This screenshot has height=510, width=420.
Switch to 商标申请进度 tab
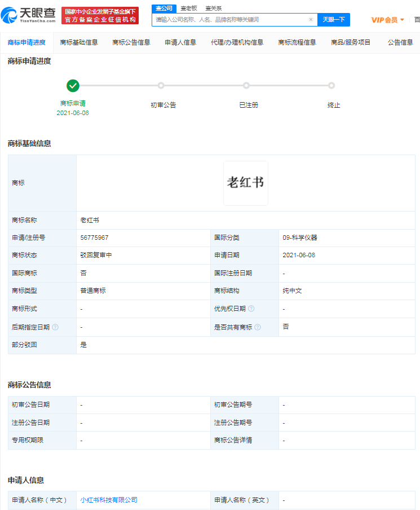point(26,43)
